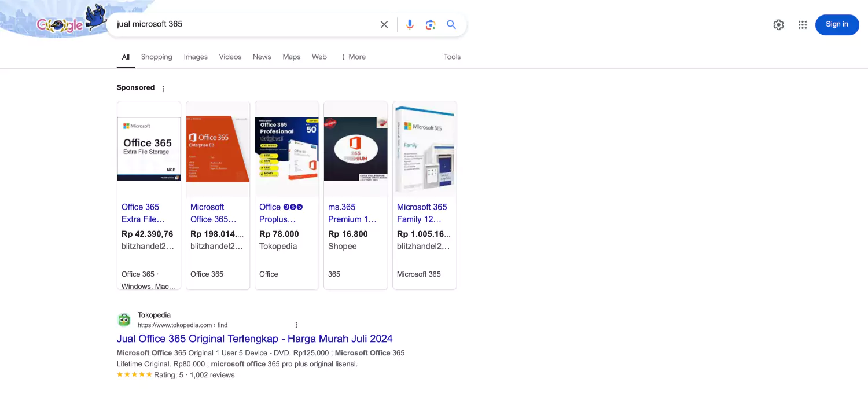Click the Tokopedia favicon in results
868x393 pixels.
(124, 319)
